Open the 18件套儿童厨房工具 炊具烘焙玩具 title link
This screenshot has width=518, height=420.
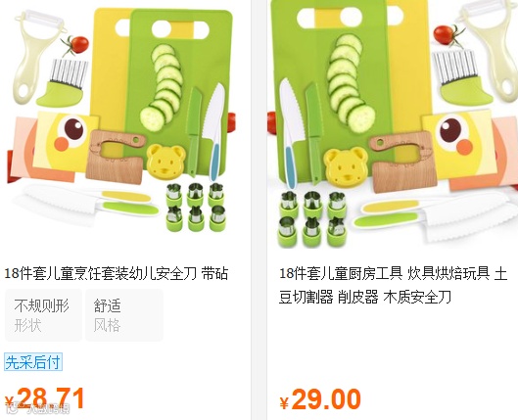(x=393, y=285)
